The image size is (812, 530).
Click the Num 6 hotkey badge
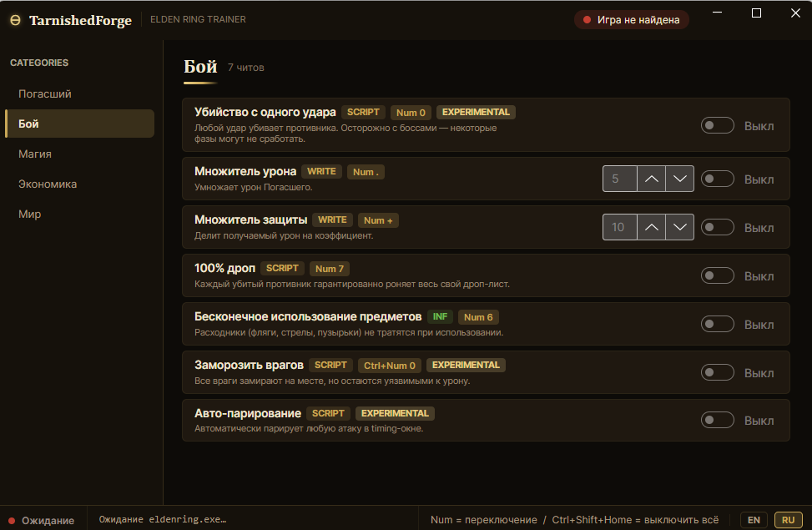478,317
